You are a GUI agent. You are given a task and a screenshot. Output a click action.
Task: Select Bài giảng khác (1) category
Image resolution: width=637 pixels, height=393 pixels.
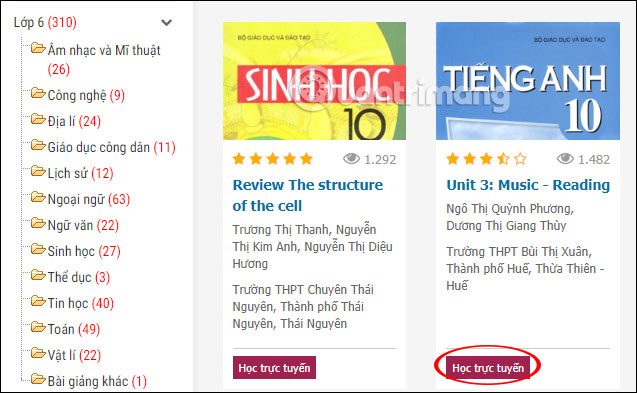click(97, 381)
